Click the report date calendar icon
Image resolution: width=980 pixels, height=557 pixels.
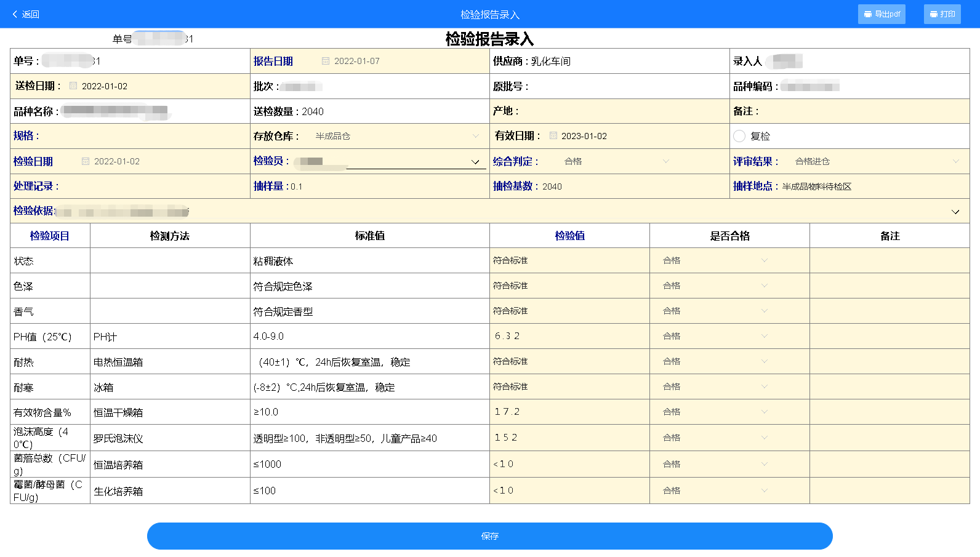(x=326, y=61)
